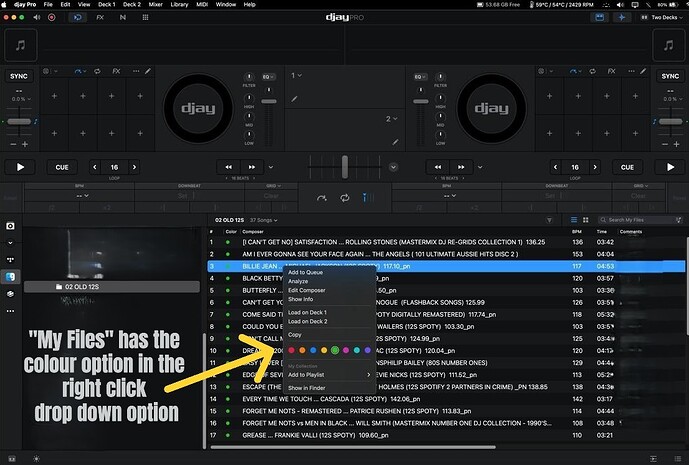Decrease Deck 2 loop length with left arrow
The image size is (689, 465).
pos(555,167)
